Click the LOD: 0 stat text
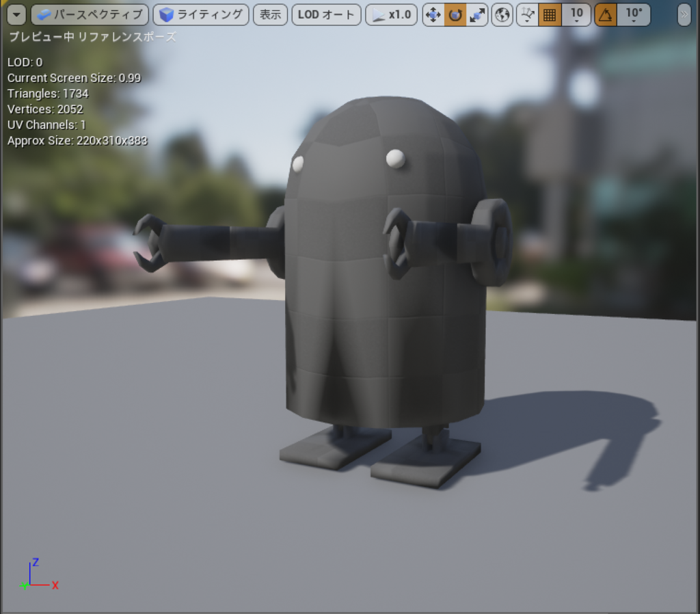Viewport: 700px width, 614px height. pyautogui.click(x=25, y=62)
